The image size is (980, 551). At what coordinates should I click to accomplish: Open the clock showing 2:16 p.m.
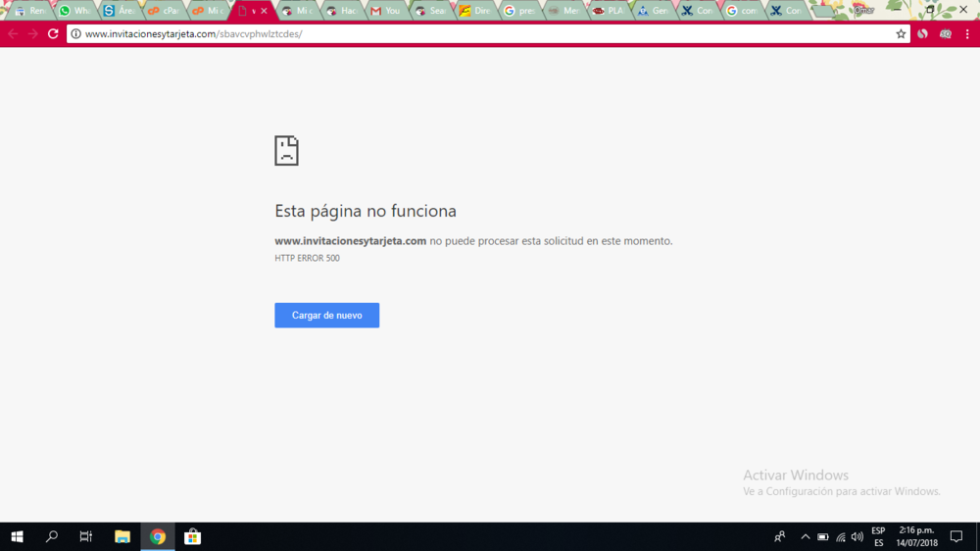click(917, 536)
